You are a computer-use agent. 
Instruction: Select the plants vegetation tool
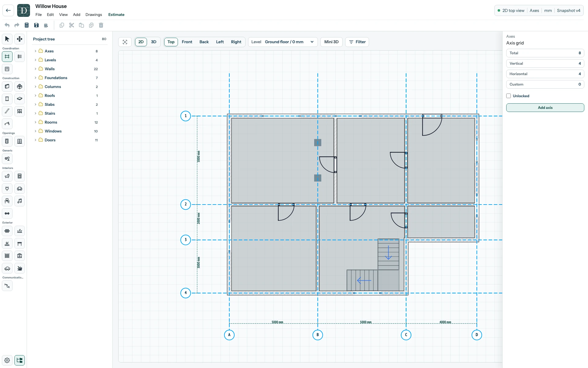20,268
